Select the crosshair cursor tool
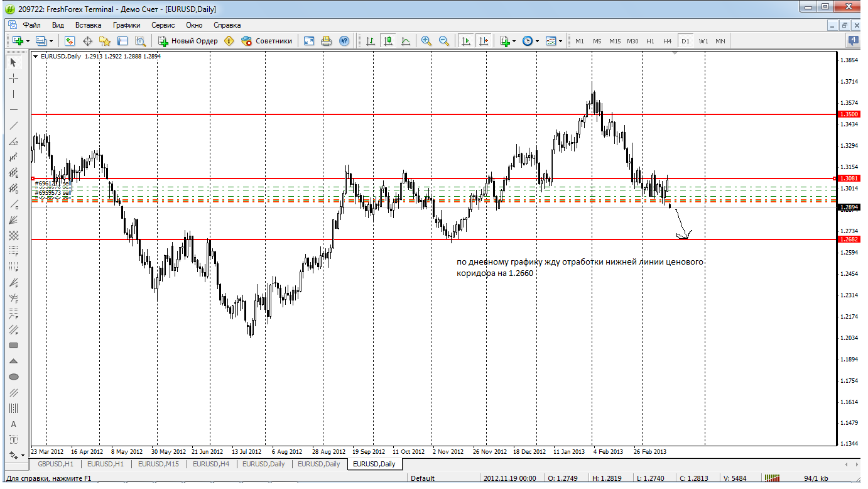The width and height of the screenshot is (868, 489). [13, 78]
